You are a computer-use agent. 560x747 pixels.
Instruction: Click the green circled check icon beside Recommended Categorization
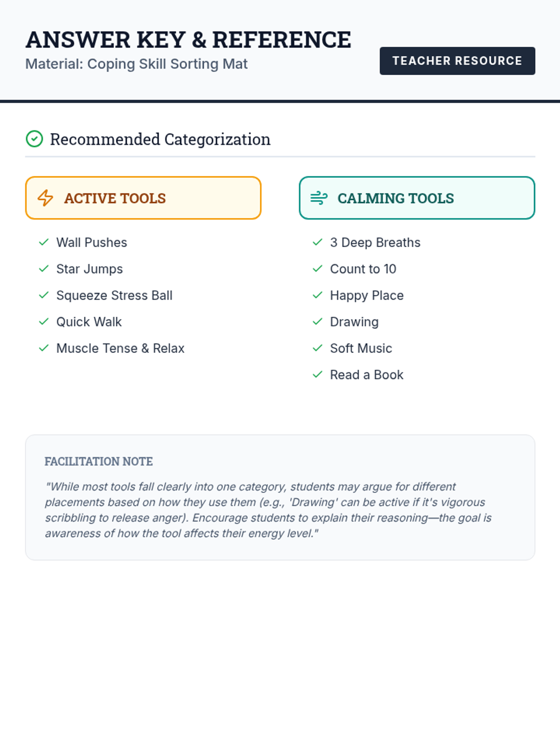point(34,139)
